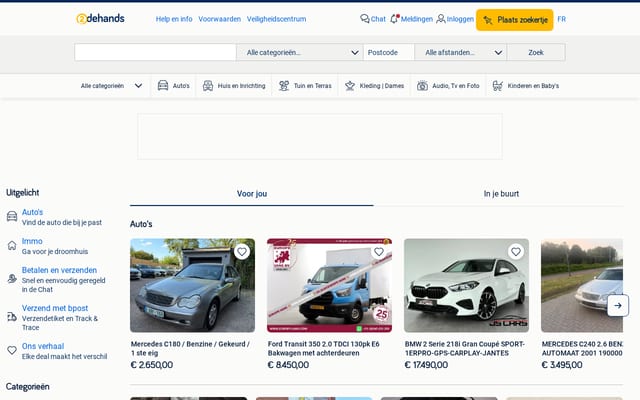Screen dimensions: 640x400
Task: Open the Voorwaarden link
Action: click(x=220, y=19)
